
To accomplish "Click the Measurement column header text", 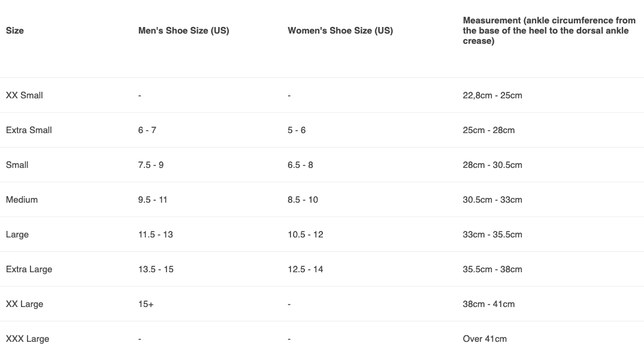I will click(x=549, y=31).
